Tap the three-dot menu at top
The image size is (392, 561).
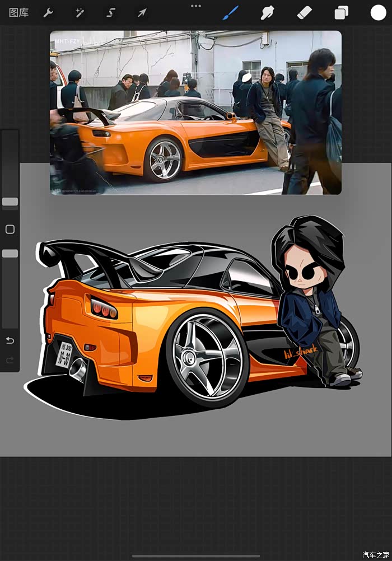pos(196,6)
